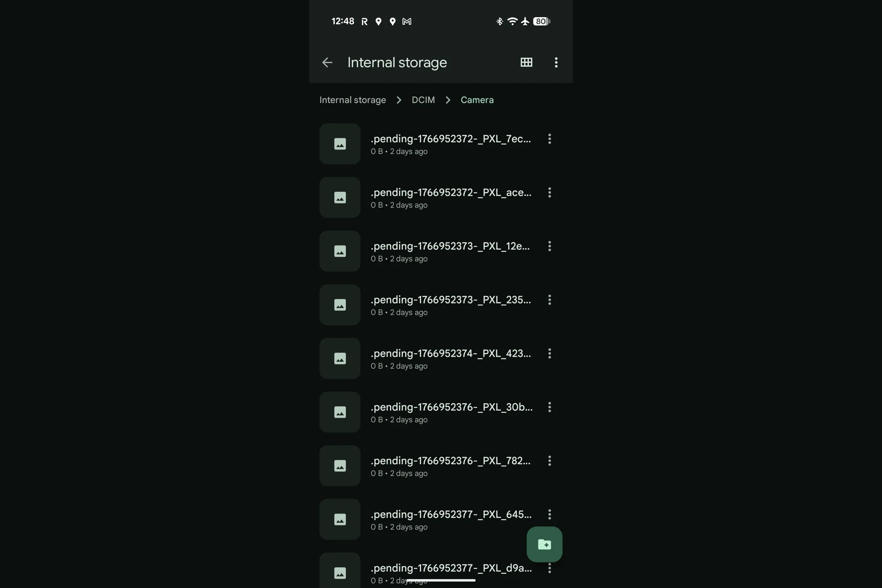Viewport: 882px width, 588px height.
Task: Tap the Gmail notification icon
Action: point(406,21)
